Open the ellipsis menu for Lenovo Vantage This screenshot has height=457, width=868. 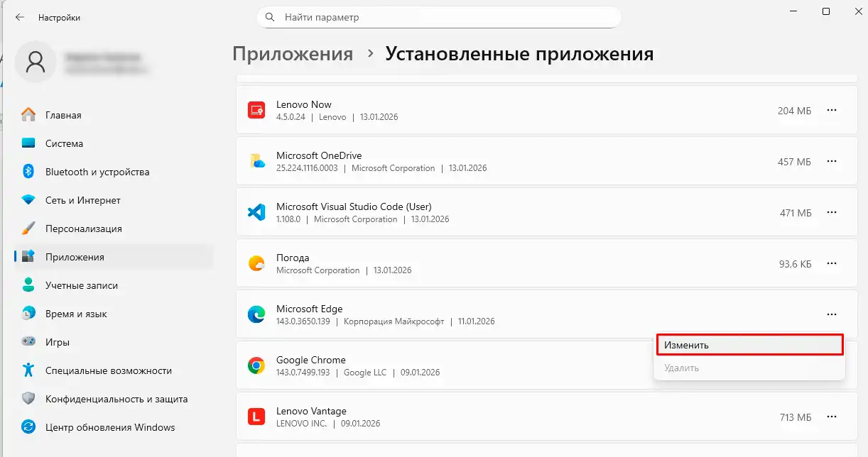point(831,417)
